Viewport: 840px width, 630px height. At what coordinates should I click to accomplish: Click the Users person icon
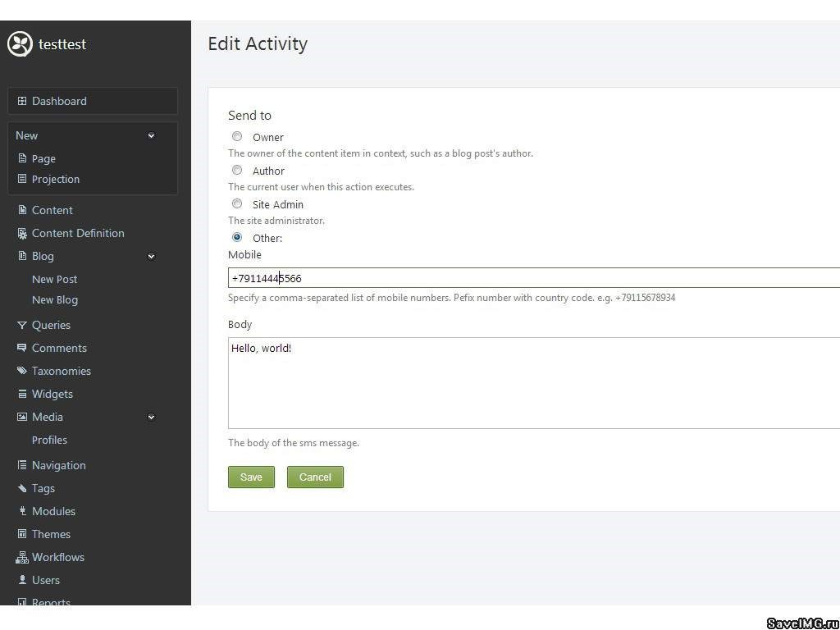[x=22, y=580]
